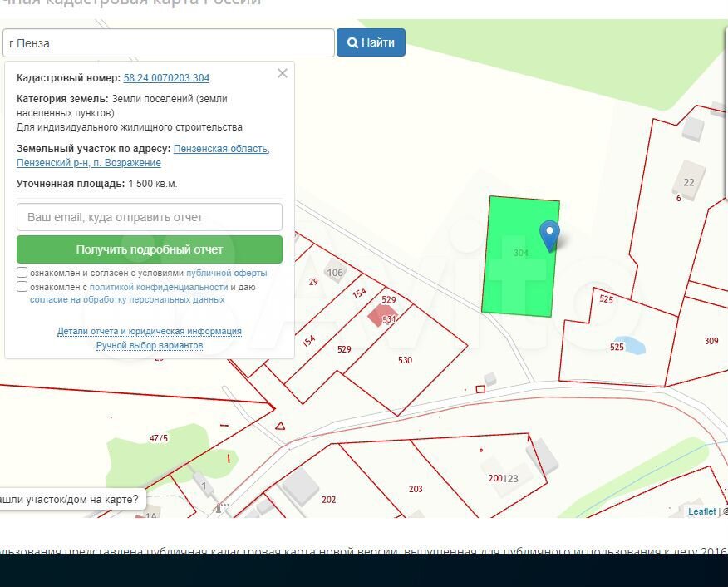Close the cadastral info popup
This screenshot has width=728, height=587.
pyautogui.click(x=283, y=73)
